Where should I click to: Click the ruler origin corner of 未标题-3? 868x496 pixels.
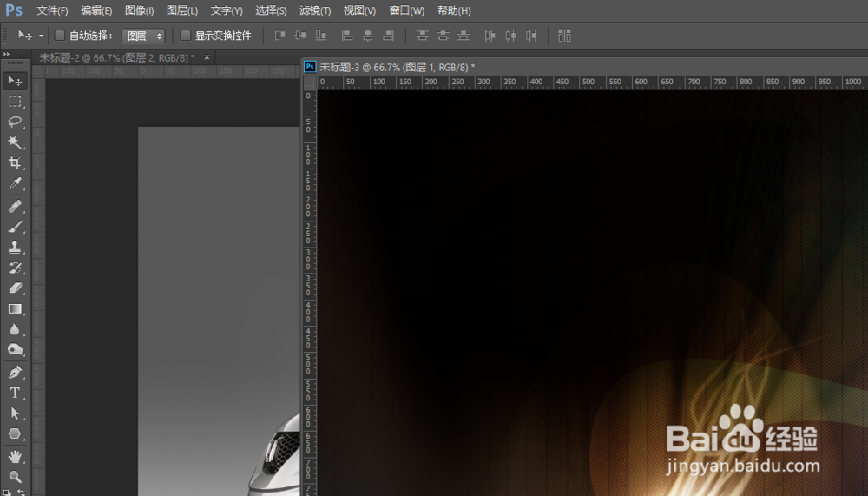click(x=310, y=83)
